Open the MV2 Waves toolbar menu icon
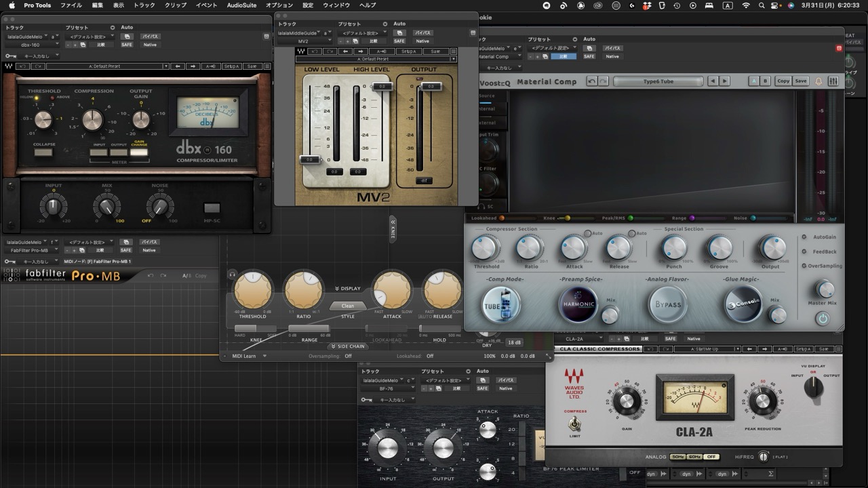 (x=454, y=52)
